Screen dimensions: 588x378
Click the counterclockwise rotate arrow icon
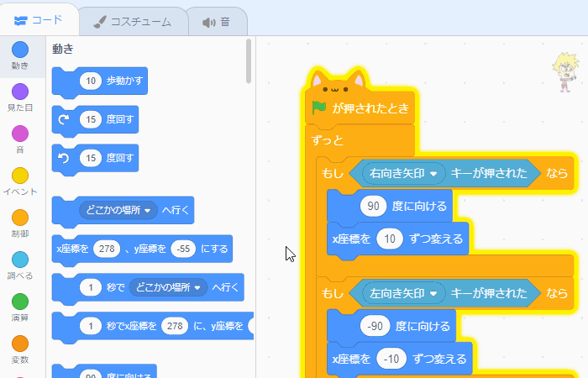click(64, 158)
